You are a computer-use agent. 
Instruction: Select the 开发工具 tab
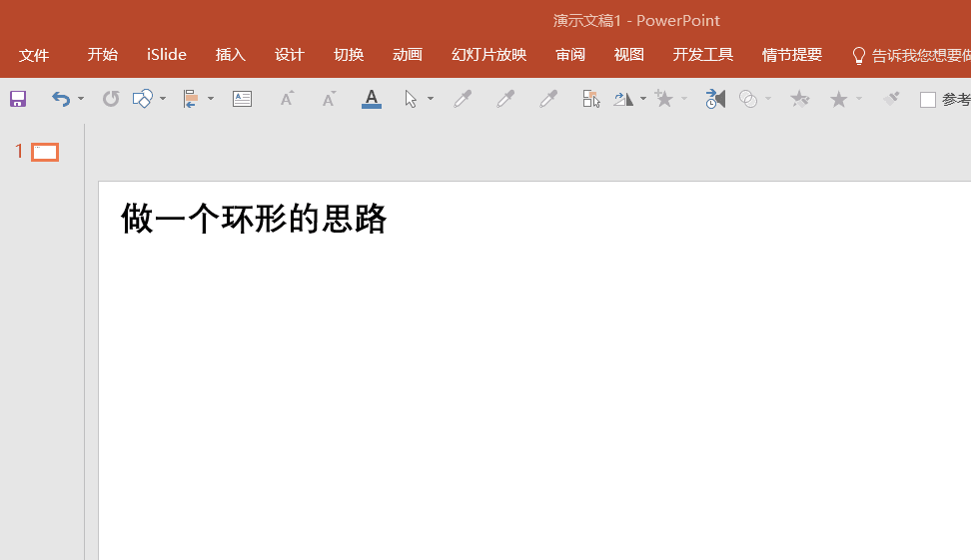[703, 55]
